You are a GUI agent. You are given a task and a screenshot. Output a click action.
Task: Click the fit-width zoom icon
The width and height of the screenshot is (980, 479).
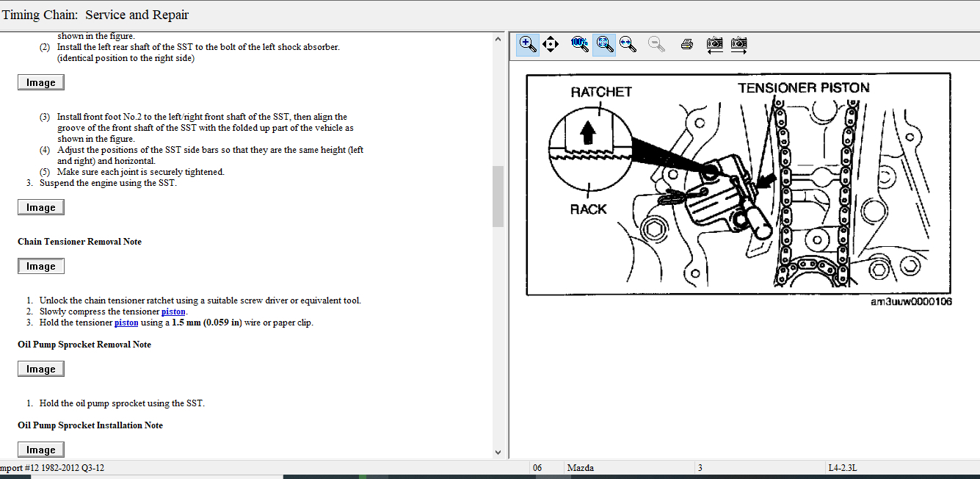(628, 44)
